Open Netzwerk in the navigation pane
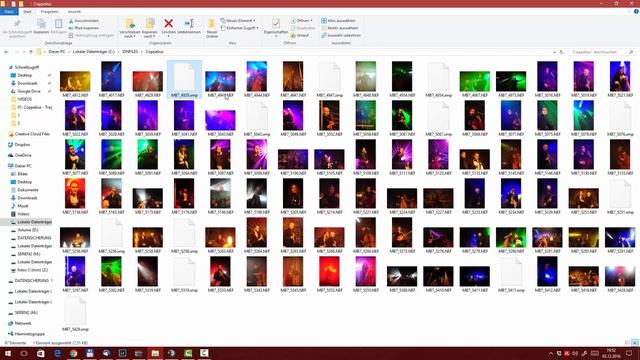The image size is (640, 360). pos(23,323)
